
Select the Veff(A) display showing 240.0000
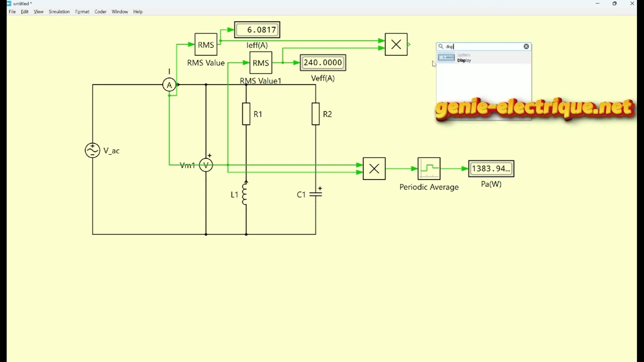tap(323, 62)
